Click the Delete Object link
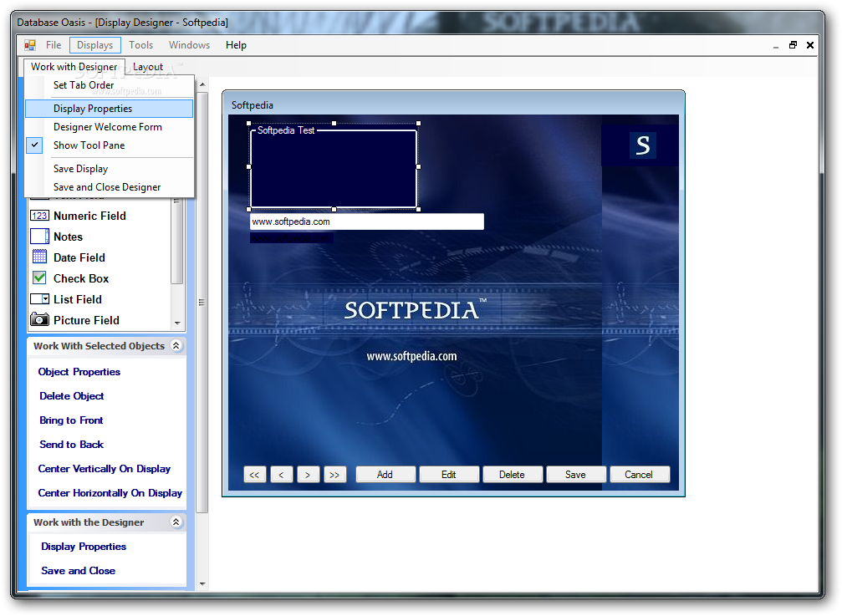This screenshot has height=616, width=842. pos(71,396)
